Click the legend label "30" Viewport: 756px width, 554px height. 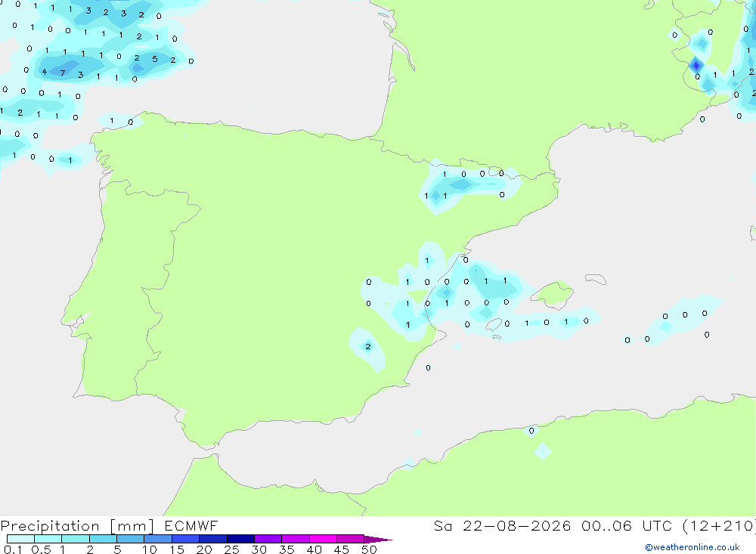259,549
